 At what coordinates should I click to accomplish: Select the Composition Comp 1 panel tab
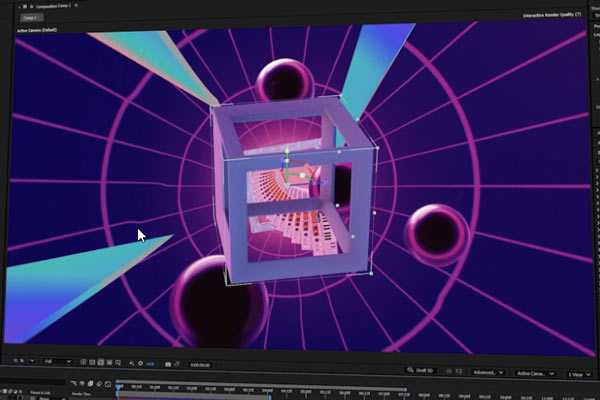[x=54, y=6]
